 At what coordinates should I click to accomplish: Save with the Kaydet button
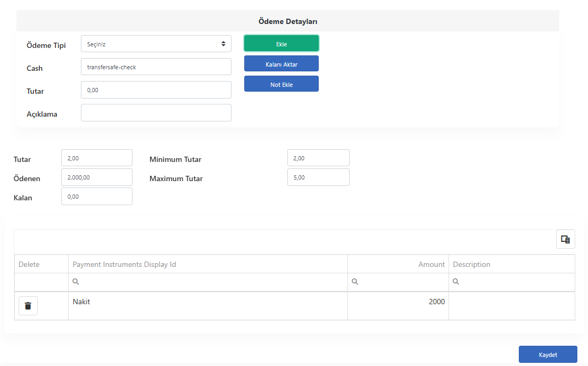pos(548,354)
